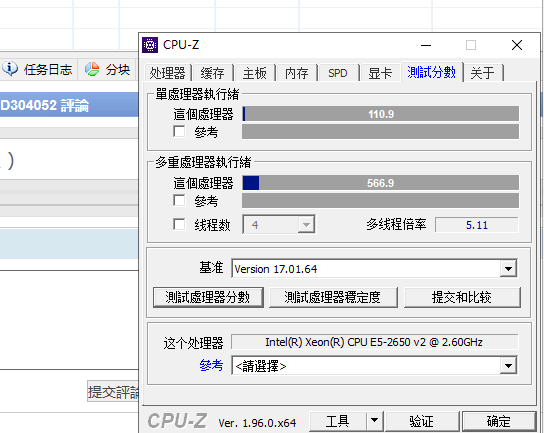544x433 pixels.
Task: Select the 分块 pie chart icon
Action: tap(92, 69)
